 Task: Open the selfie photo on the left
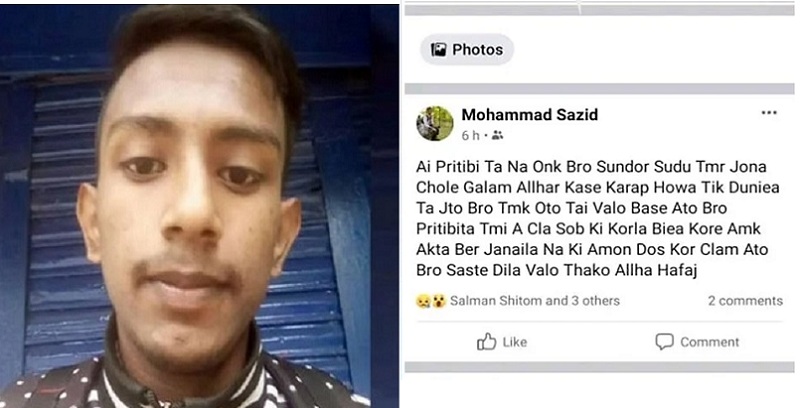199,206
